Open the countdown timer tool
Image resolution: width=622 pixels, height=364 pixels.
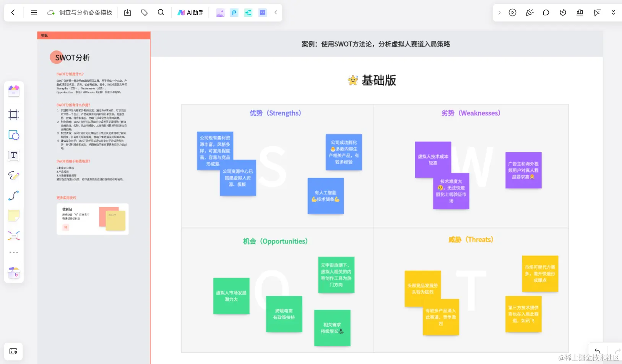click(563, 12)
